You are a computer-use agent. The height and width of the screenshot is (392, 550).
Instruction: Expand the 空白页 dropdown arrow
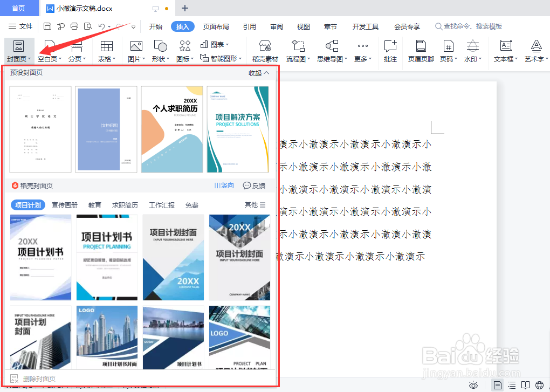click(x=60, y=59)
